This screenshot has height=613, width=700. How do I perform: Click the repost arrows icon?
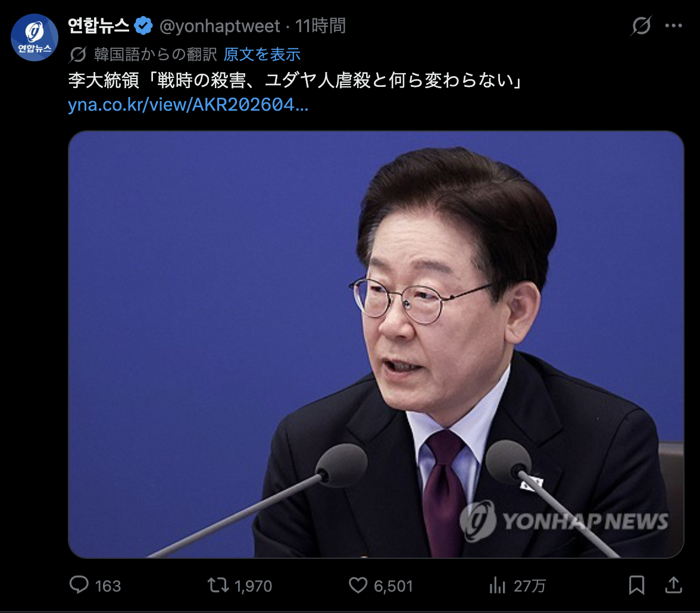pos(218,585)
